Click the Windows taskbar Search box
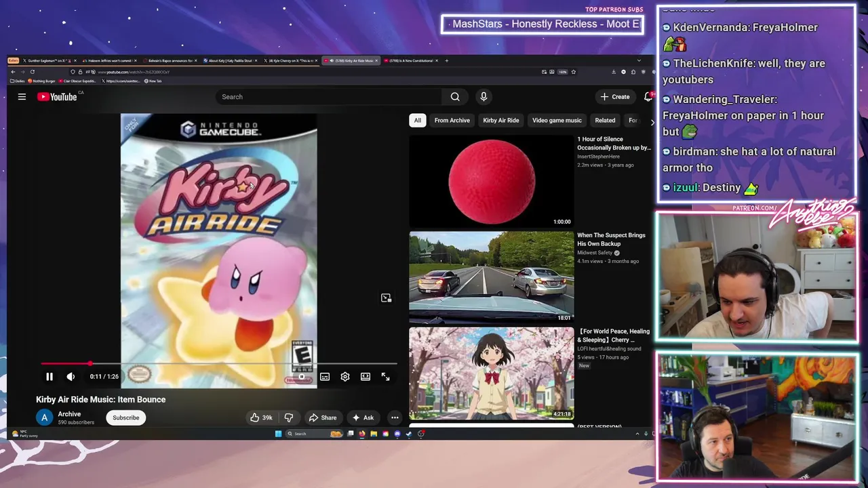The height and width of the screenshot is (488, 868). (x=314, y=434)
